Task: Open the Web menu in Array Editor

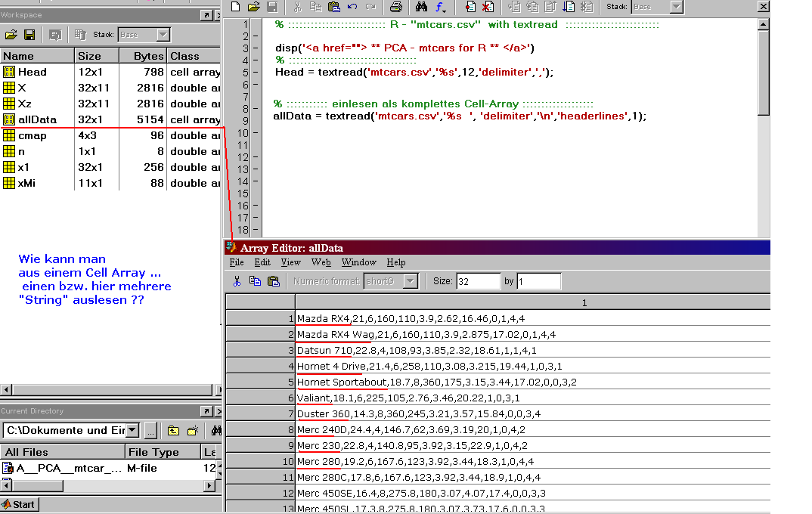Action: (321, 262)
